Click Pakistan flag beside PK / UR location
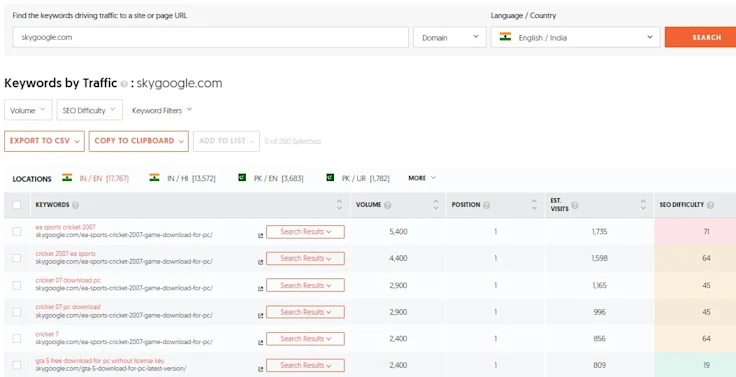The width and height of the screenshot is (736, 377). [x=330, y=177]
